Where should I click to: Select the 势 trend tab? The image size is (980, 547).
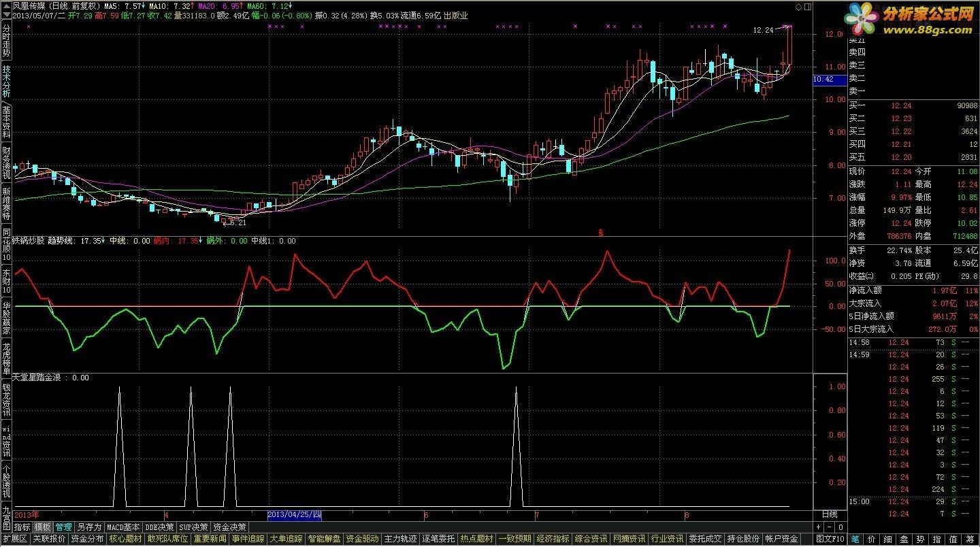coord(921,538)
